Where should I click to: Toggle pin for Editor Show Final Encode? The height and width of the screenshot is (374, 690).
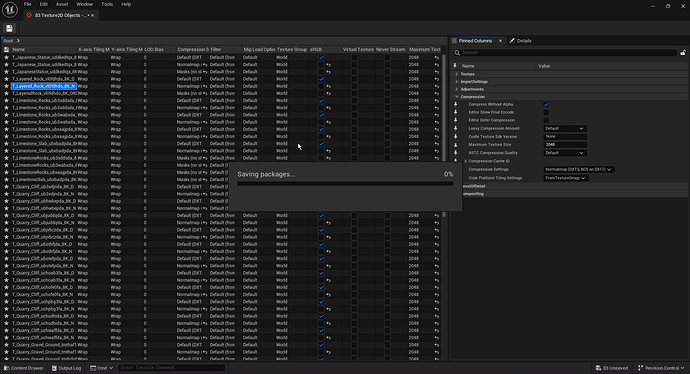pos(455,112)
